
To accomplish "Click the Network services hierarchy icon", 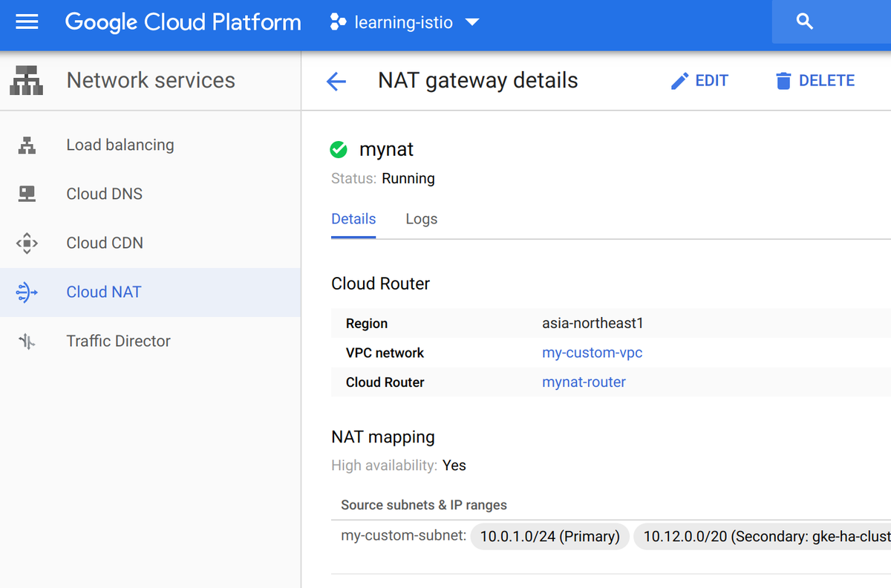I will 27,80.
